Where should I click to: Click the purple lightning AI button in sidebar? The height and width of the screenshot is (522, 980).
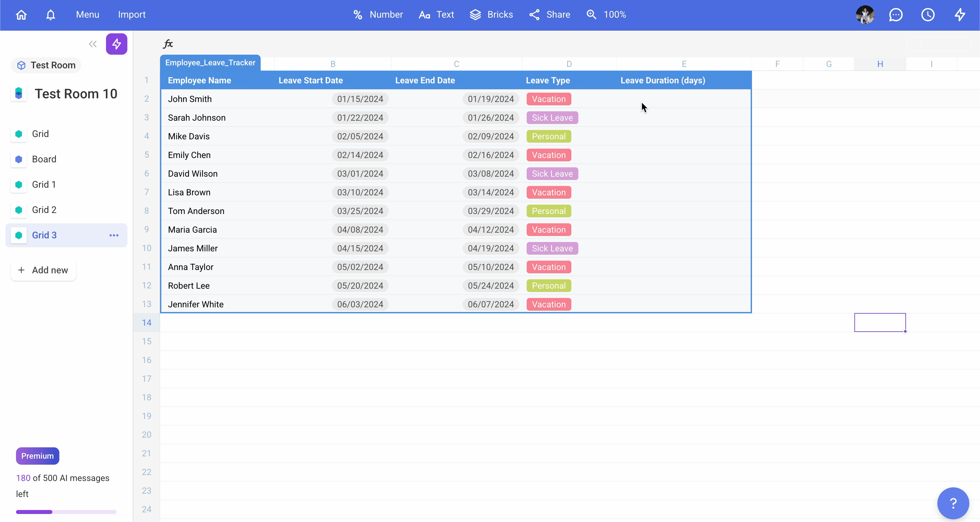click(x=116, y=44)
